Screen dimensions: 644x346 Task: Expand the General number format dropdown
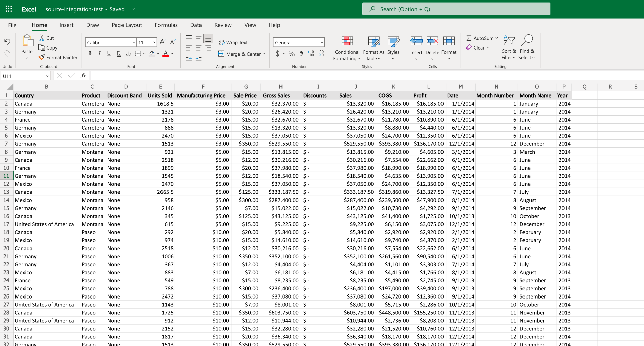tap(322, 42)
